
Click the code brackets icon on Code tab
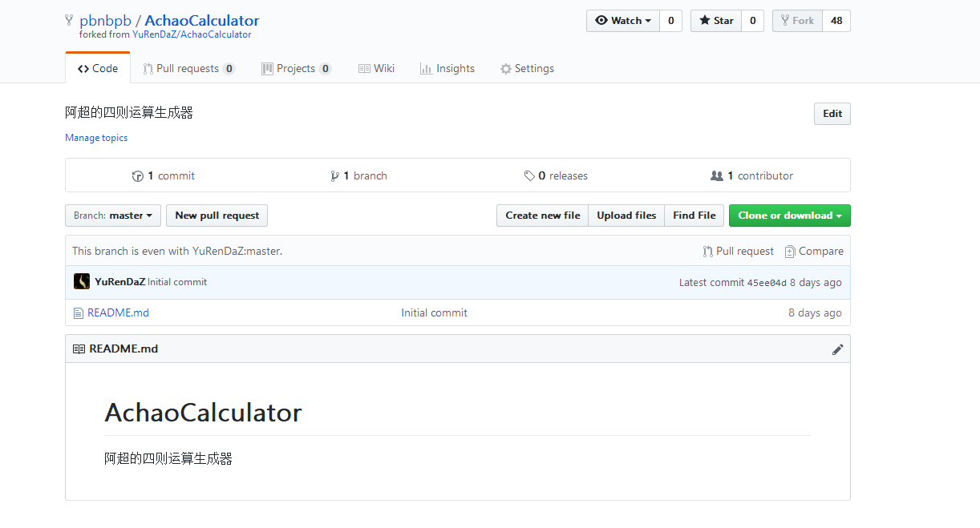click(x=83, y=69)
